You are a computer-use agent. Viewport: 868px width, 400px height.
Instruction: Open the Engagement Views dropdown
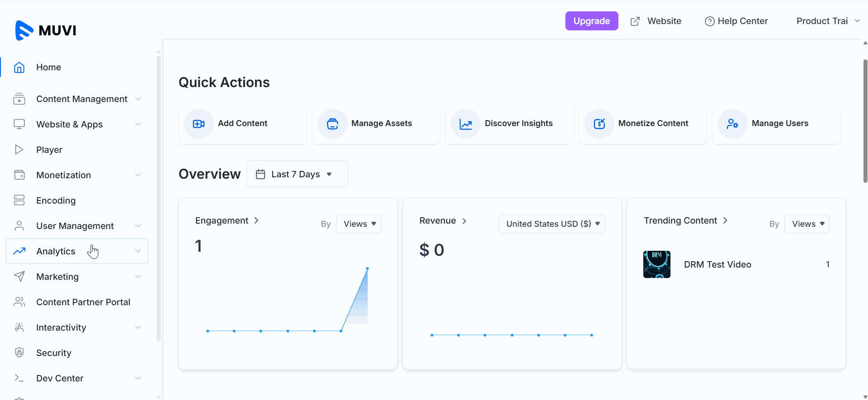click(x=358, y=224)
